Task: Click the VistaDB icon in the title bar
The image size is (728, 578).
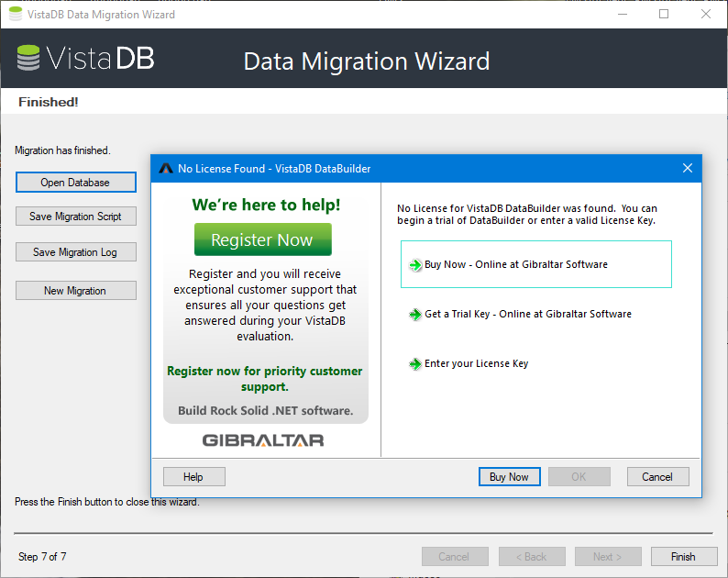Action: pos(16,14)
